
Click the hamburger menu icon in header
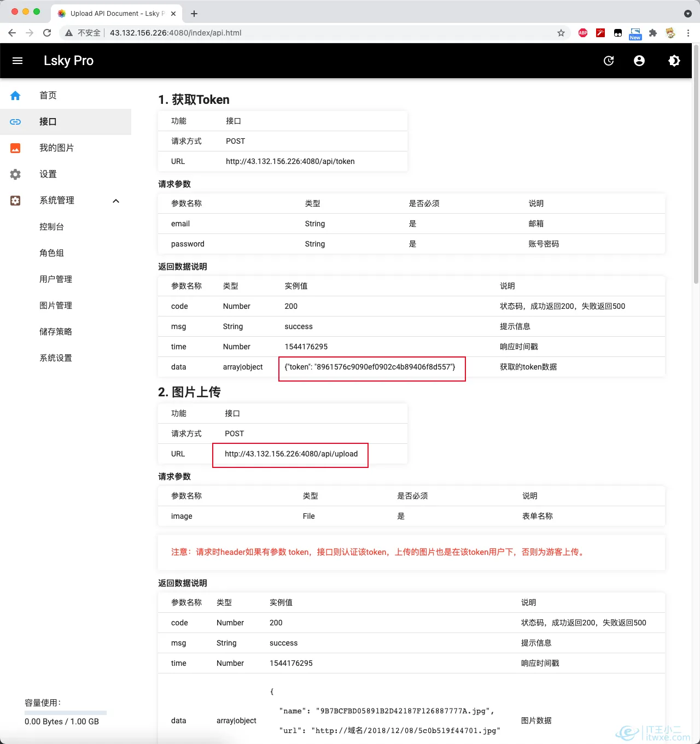(17, 61)
